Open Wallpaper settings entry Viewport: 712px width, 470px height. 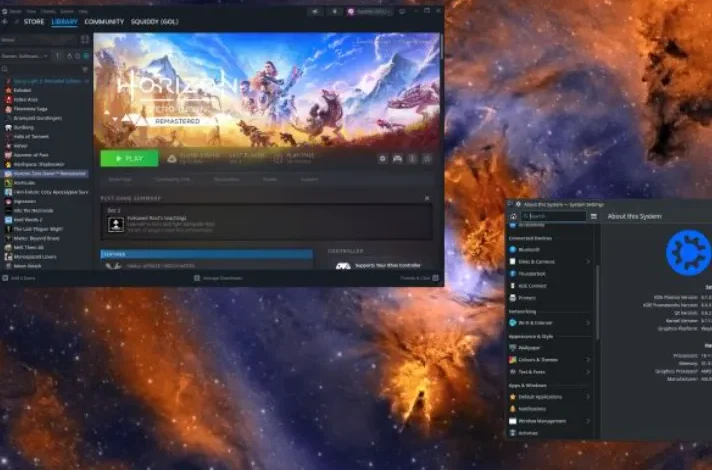550,348
